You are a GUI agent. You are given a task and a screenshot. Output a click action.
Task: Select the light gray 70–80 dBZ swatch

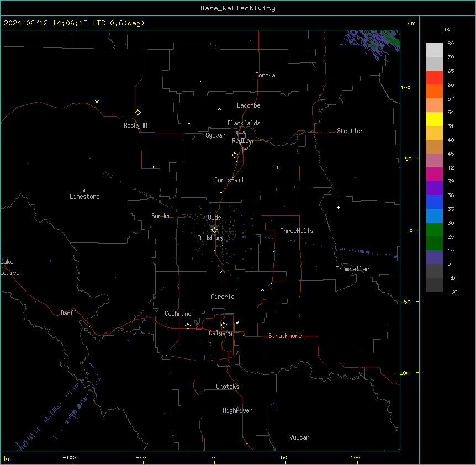[x=434, y=50]
